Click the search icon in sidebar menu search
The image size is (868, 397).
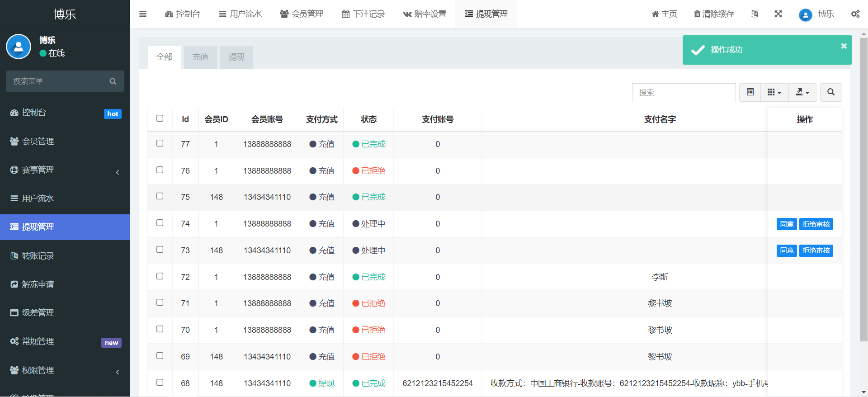pyautogui.click(x=113, y=81)
